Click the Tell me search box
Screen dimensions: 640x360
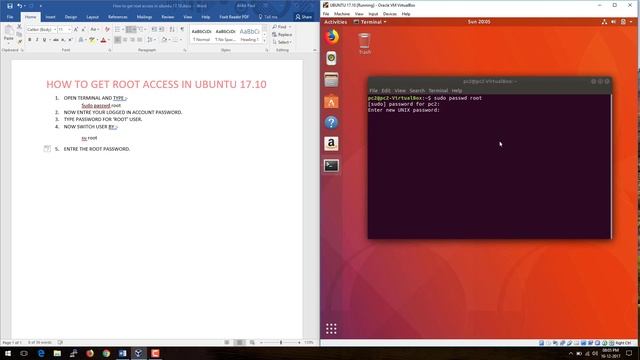coord(268,17)
